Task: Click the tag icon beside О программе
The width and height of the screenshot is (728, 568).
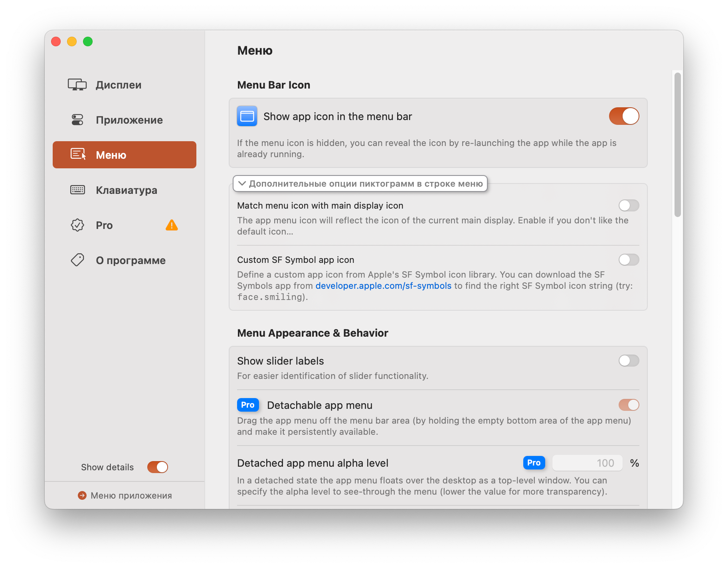Action: (x=77, y=260)
